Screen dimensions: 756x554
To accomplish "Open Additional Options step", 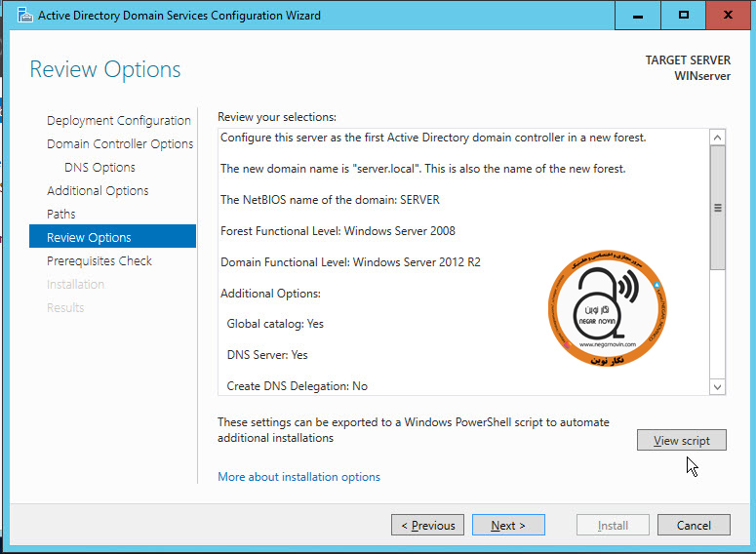I will (98, 190).
